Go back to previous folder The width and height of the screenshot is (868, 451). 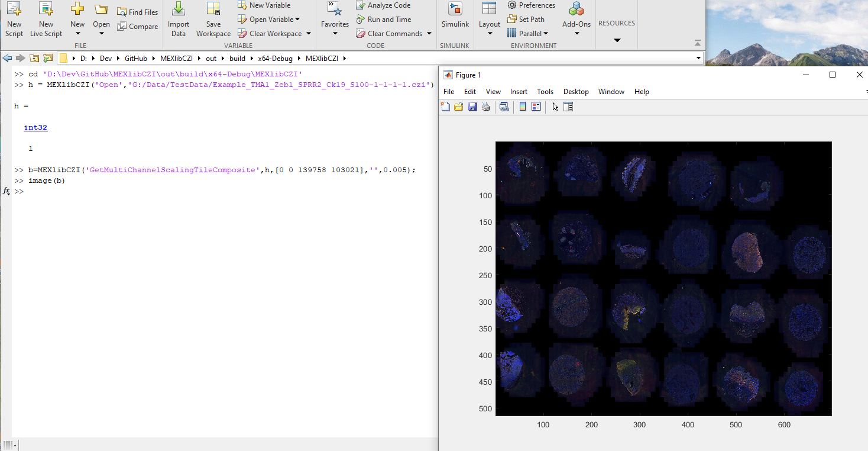[8, 58]
